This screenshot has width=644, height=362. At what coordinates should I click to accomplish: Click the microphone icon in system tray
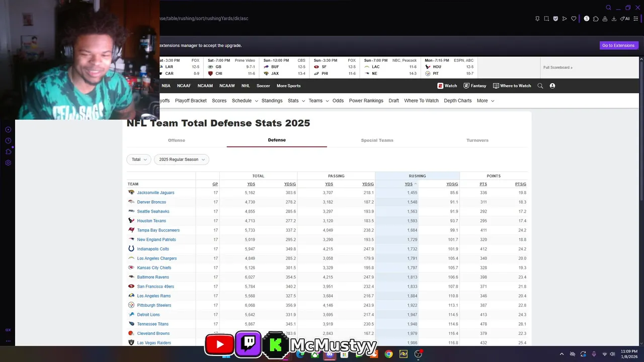click(594, 354)
